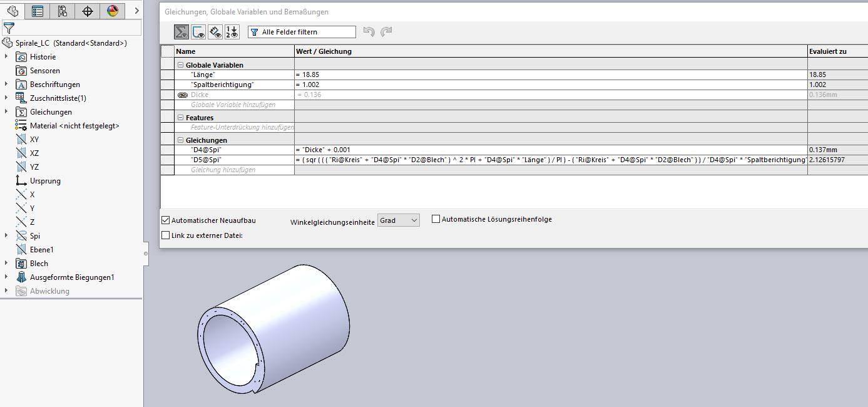This screenshot has height=407, width=868.
Task: Click the Blech sheet-metal icon
Action: pyautogui.click(x=21, y=264)
